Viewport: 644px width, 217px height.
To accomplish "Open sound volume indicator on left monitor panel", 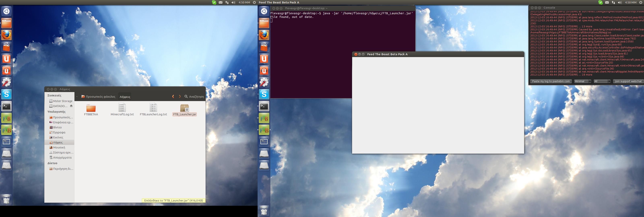I will pyautogui.click(x=233, y=2).
